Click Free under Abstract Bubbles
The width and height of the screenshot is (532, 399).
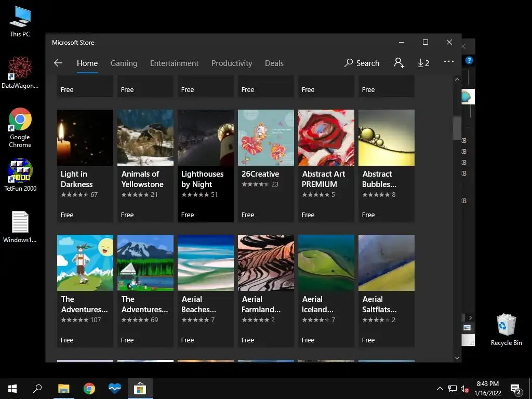click(x=368, y=215)
